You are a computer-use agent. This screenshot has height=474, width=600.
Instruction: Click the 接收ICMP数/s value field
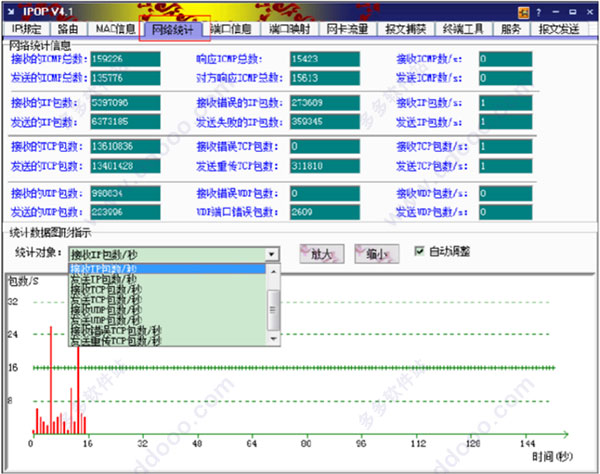click(505, 59)
